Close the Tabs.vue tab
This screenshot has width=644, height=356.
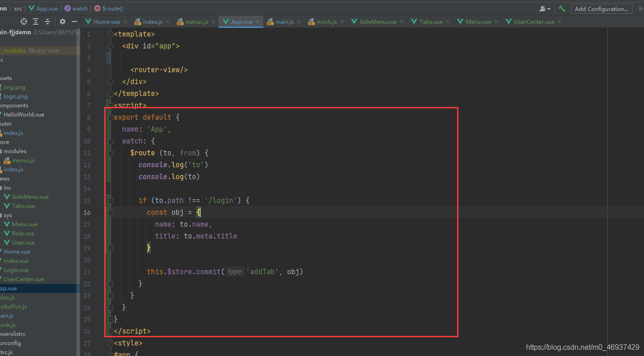[448, 21]
